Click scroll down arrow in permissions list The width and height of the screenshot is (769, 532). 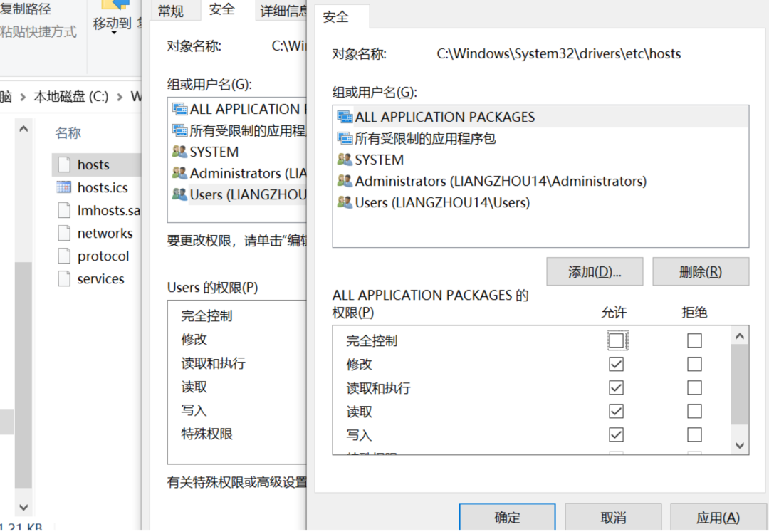coord(740,445)
